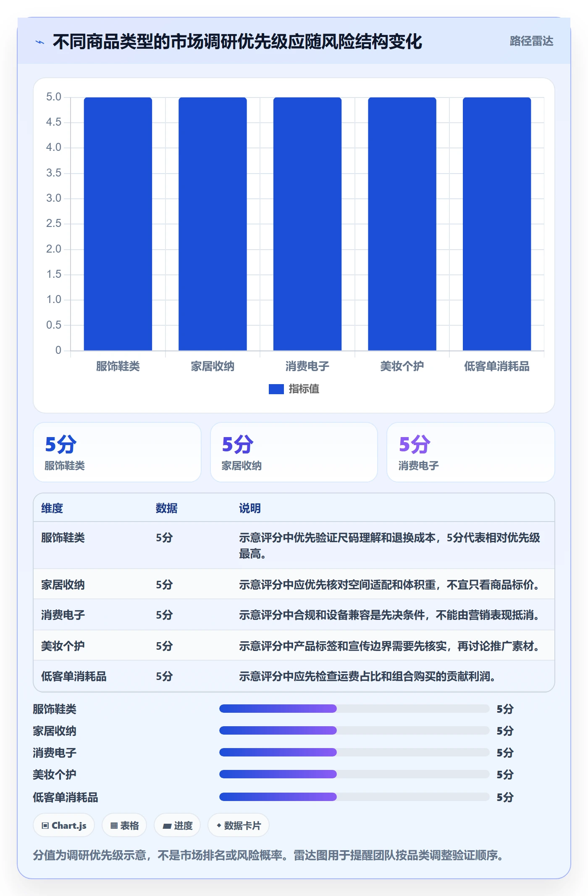The height and width of the screenshot is (896, 588).
Task: Select the Chart.js chip
Action: (x=64, y=825)
